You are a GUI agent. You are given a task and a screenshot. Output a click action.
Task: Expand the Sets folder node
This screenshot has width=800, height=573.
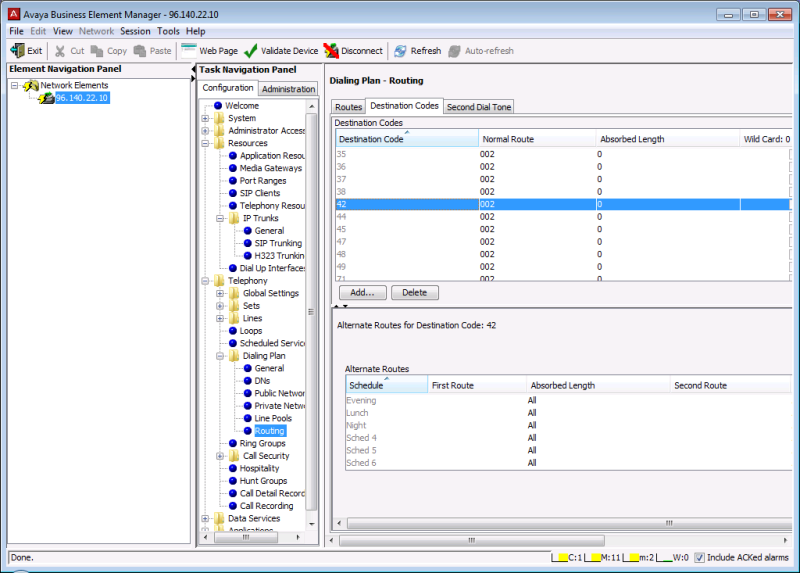click(x=220, y=306)
